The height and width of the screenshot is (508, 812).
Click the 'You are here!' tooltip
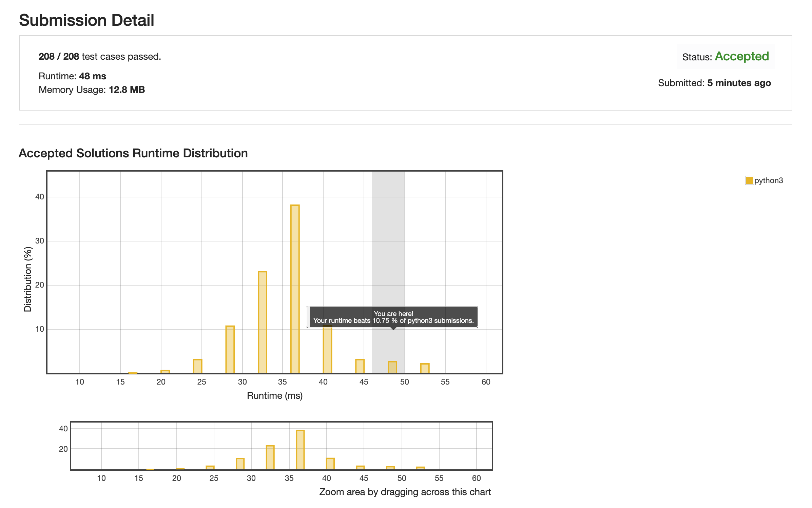point(393,317)
